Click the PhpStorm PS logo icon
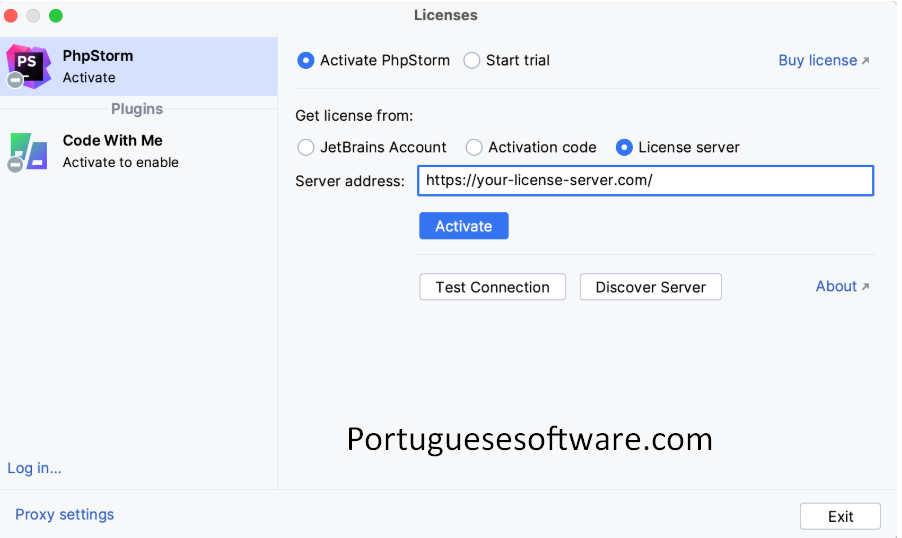This screenshot has width=902, height=538. [x=28, y=67]
